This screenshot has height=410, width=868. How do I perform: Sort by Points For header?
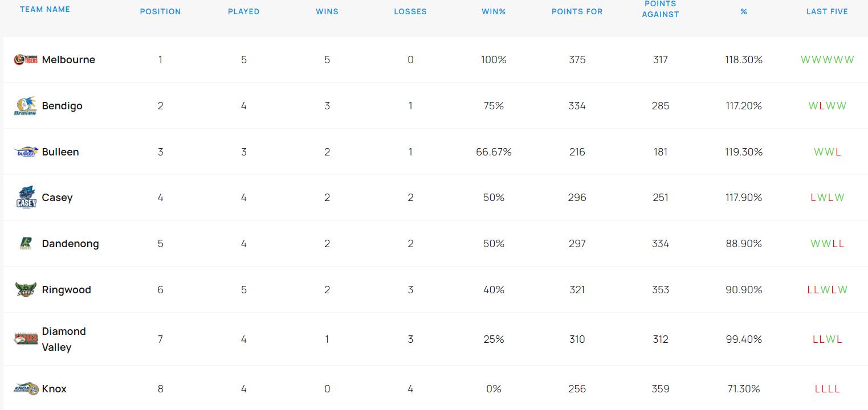577,11
